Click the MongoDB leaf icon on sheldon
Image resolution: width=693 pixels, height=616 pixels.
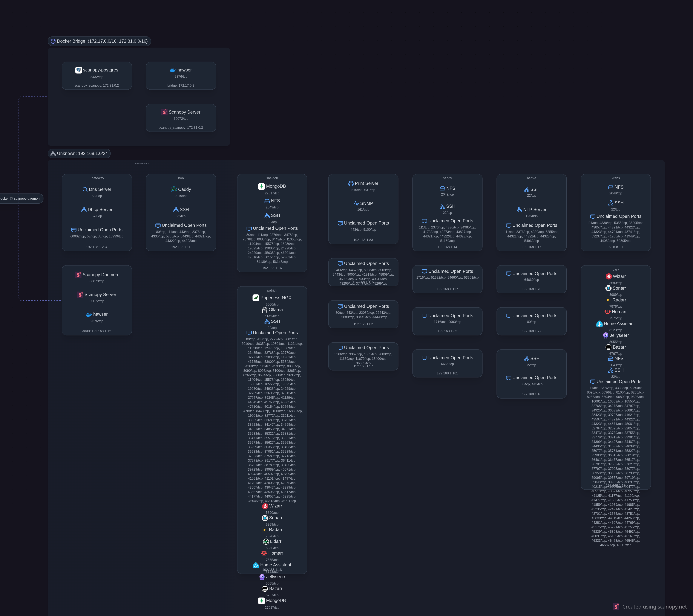pyautogui.click(x=261, y=186)
